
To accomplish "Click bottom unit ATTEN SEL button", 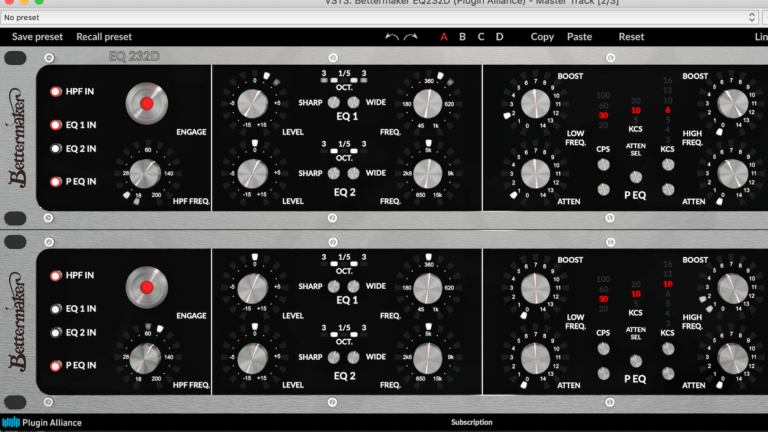I will pyautogui.click(x=636, y=361).
